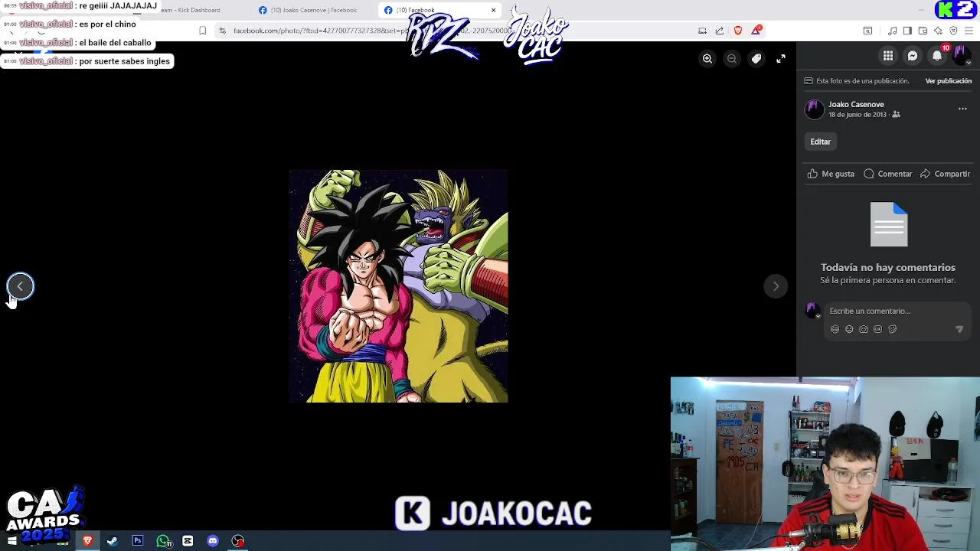Enter fullscreen photo view
Viewport: 980px width, 551px height.
point(781,59)
